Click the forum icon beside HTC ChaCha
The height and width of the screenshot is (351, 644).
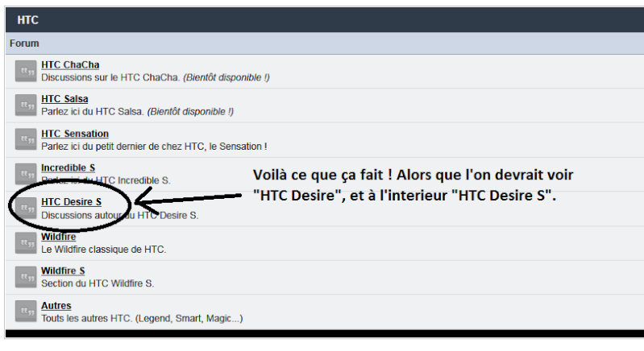tap(26, 72)
